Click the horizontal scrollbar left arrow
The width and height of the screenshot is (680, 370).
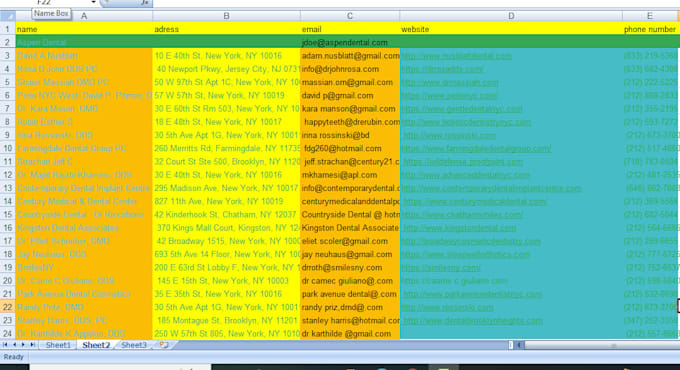(519, 345)
